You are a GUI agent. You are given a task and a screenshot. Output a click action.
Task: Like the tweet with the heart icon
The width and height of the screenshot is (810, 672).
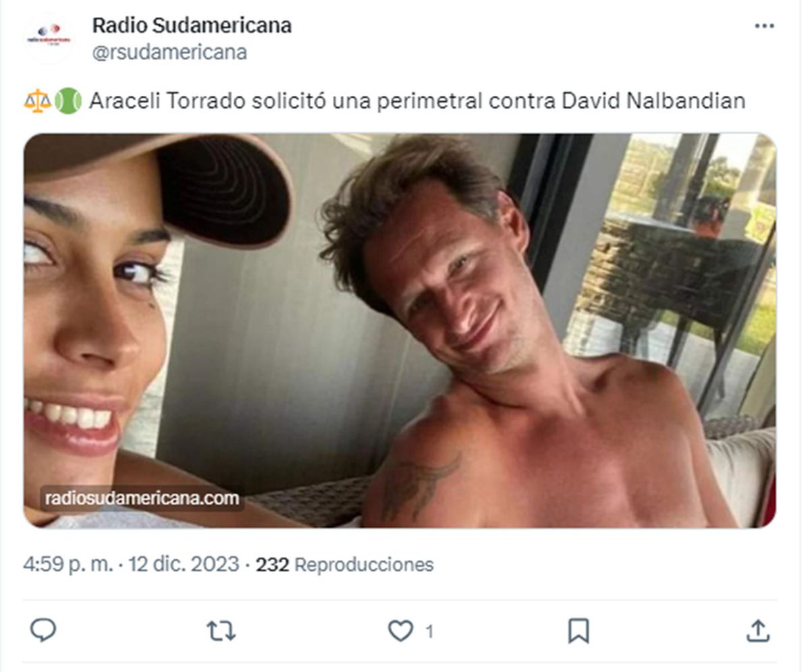(x=400, y=631)
